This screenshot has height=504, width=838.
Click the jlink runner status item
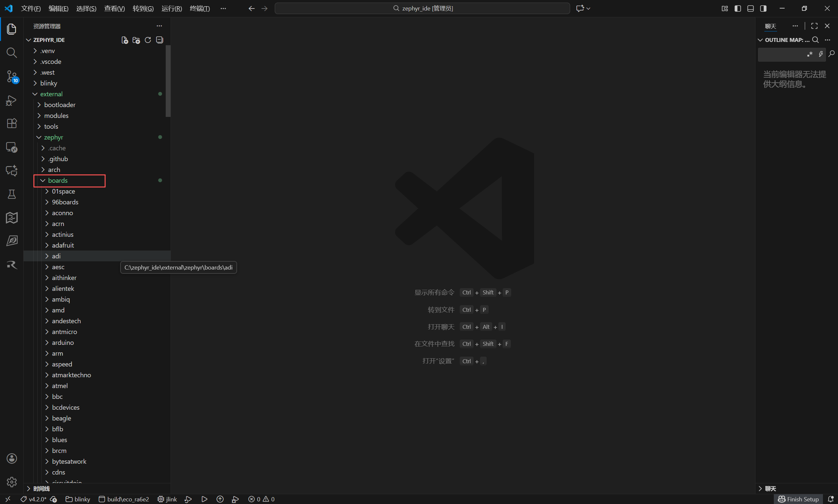click(x=167, y=499)
